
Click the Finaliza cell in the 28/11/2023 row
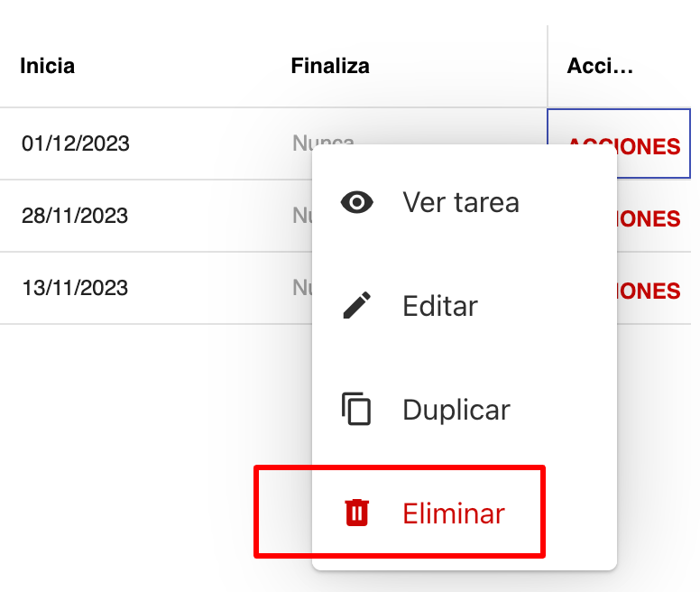(x=301, y=216)
